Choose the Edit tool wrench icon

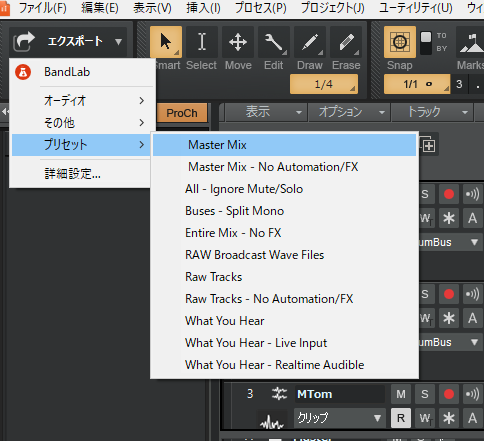(x=274, y=42)
